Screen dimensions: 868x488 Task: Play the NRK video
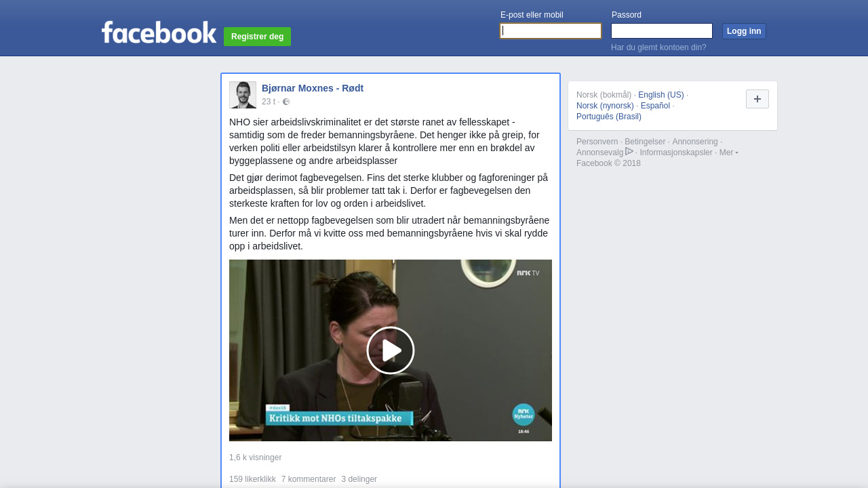(391, 350)
